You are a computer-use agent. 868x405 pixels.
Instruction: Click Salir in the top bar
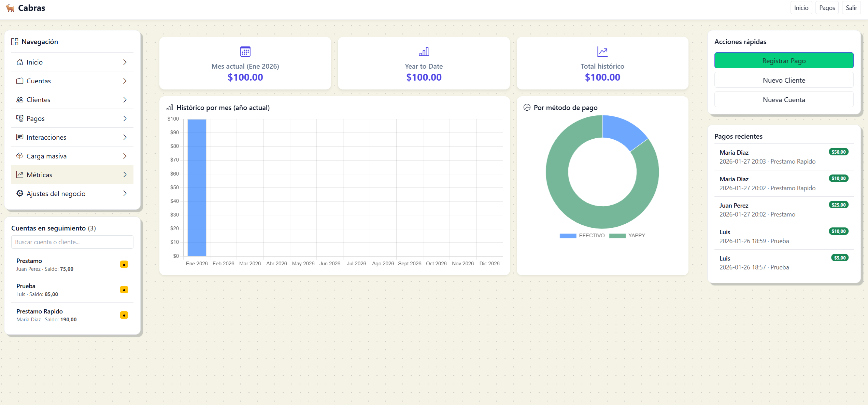(851, 8)
